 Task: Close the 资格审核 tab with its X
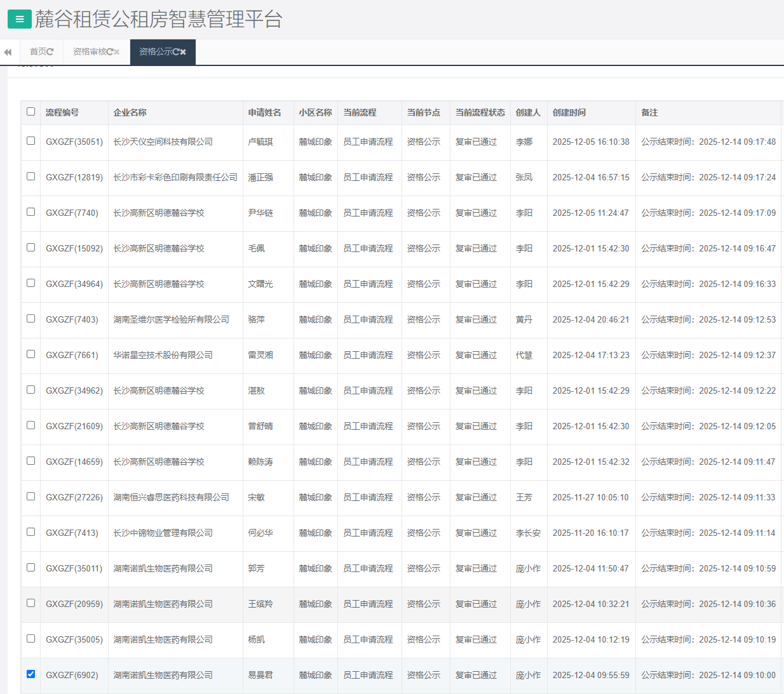[117, 52]
